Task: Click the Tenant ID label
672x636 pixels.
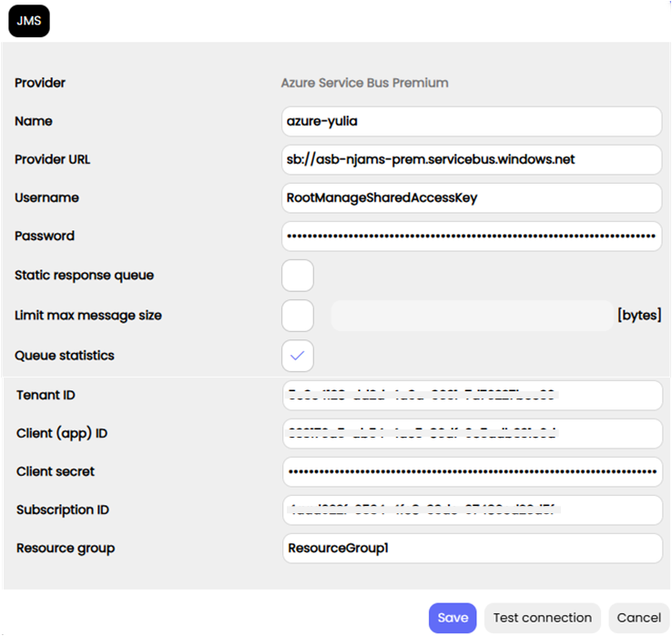Action: (x=46, y=395)
